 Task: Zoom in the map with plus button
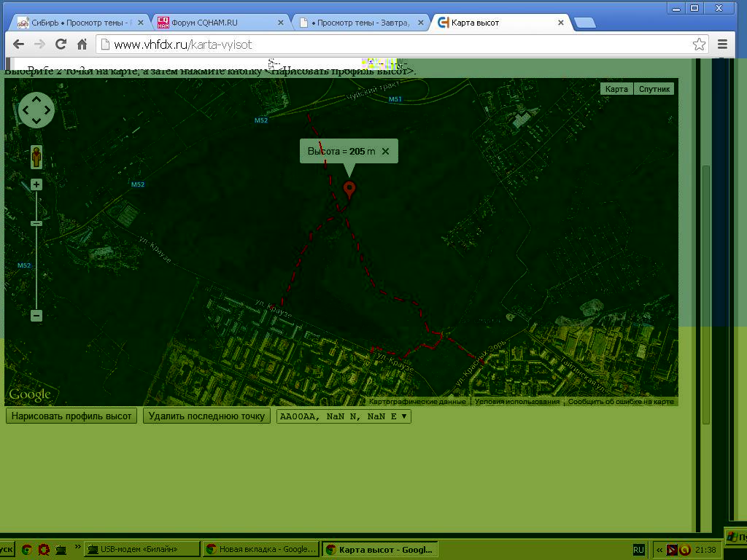tap(36, 184)
